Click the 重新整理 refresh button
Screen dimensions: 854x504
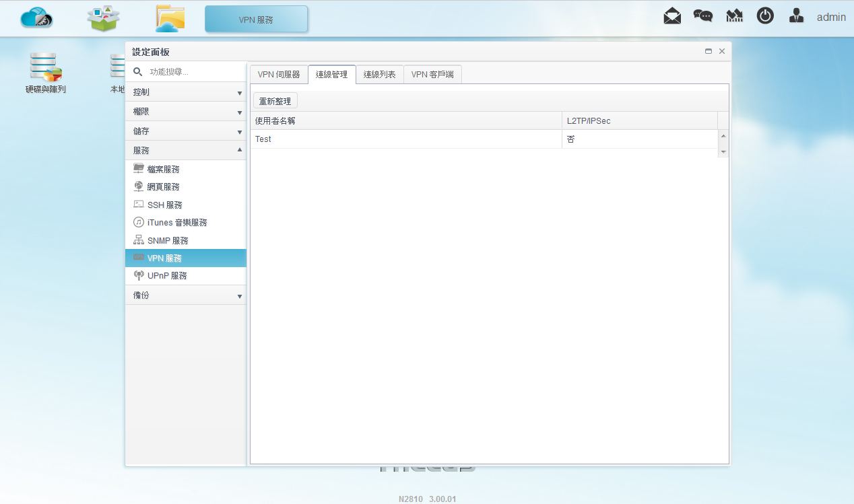pos(275,101)
